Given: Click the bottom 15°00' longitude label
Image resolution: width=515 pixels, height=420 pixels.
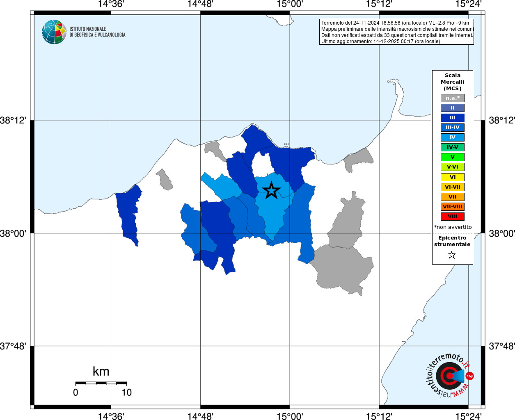Looking at the screenshot, I should 290,416.
